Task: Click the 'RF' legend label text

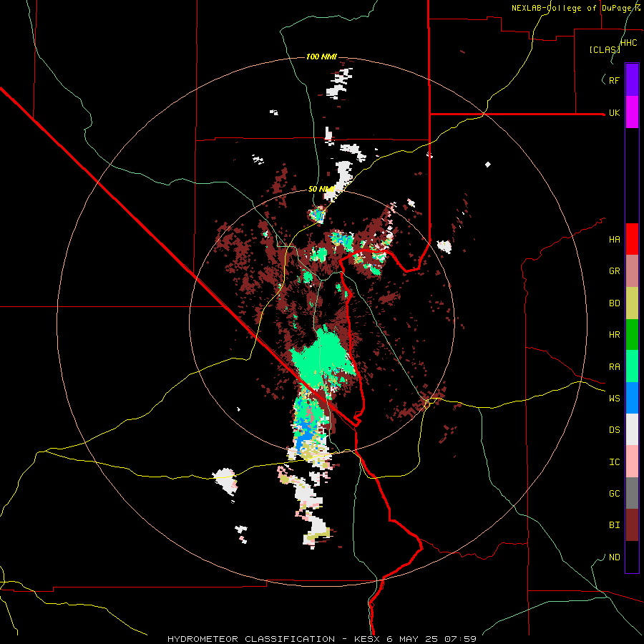Action: (614, 80)
